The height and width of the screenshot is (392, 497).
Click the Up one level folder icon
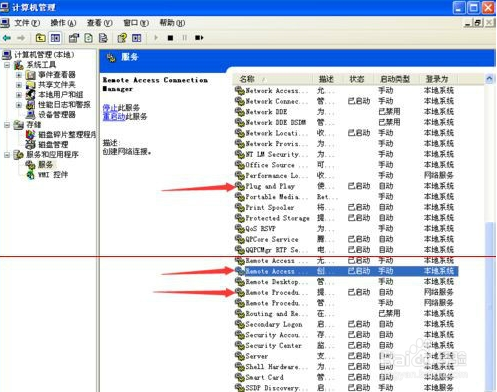coord(41,38)
